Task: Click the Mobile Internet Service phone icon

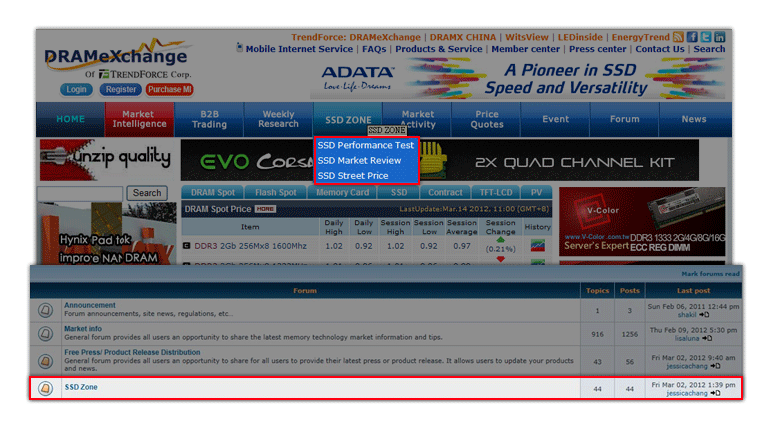Action: click(x=239, y=48)
